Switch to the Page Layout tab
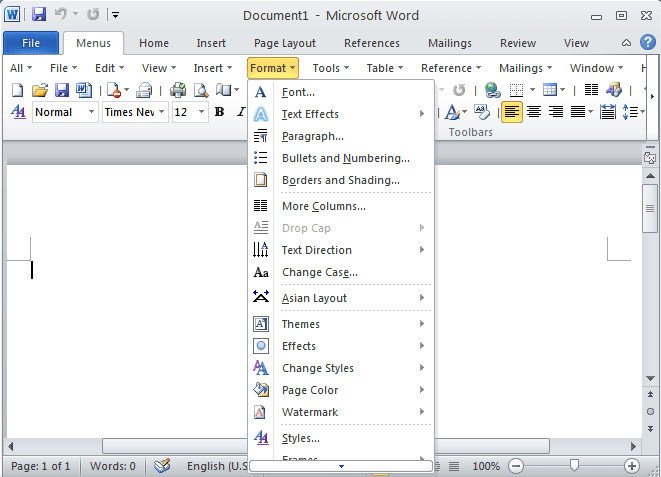 [x=285, y=43]
